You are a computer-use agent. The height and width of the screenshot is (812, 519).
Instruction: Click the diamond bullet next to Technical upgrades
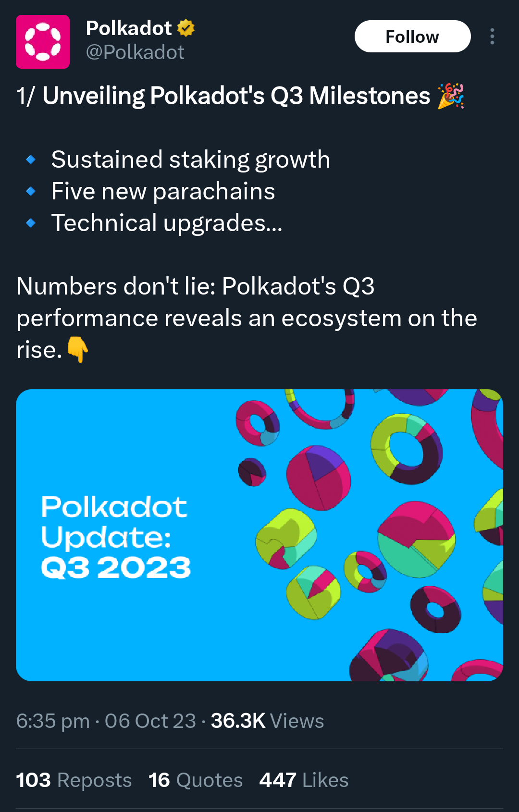(30, 222)
